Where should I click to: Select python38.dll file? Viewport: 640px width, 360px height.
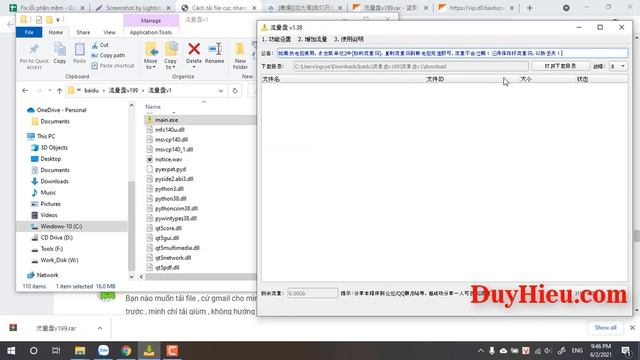[171, 199]
